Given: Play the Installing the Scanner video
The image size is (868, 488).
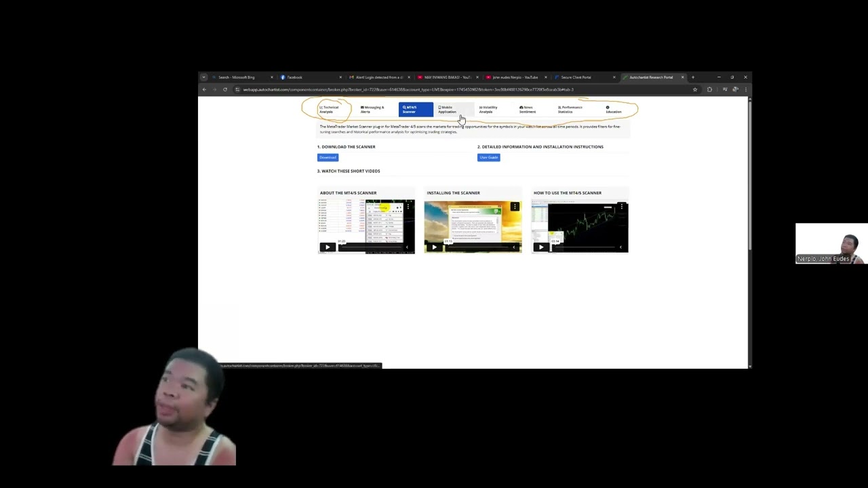Looking at the screenshot, I should pos(434,247).
